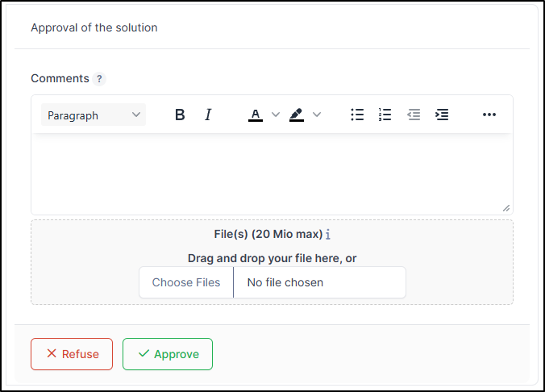Toggle bold text formatting

(x=180, y=115)
